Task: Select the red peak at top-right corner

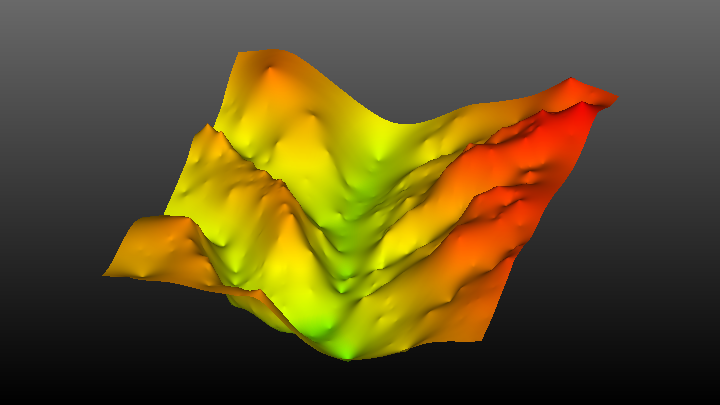Action: pos(571,81)
